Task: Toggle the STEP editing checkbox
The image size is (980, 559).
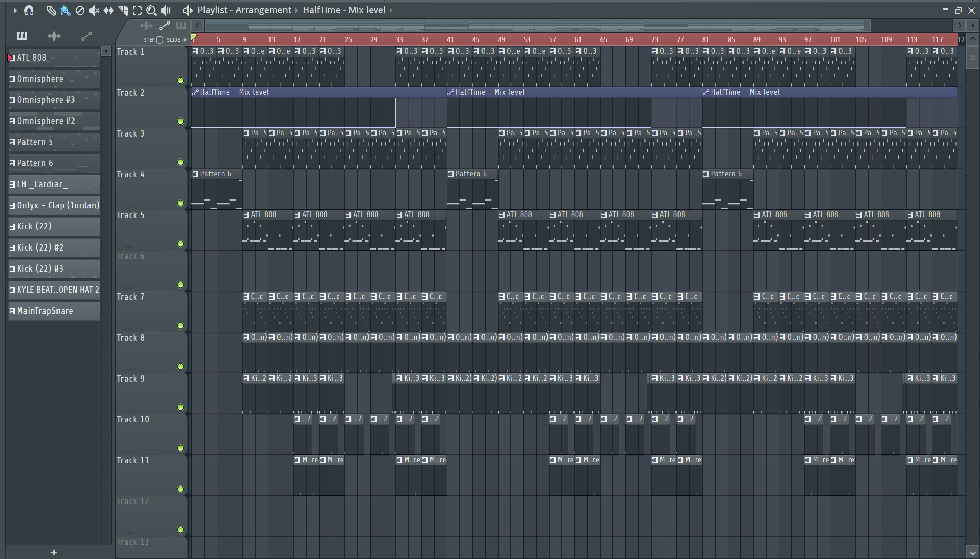Action: (160, 40)
